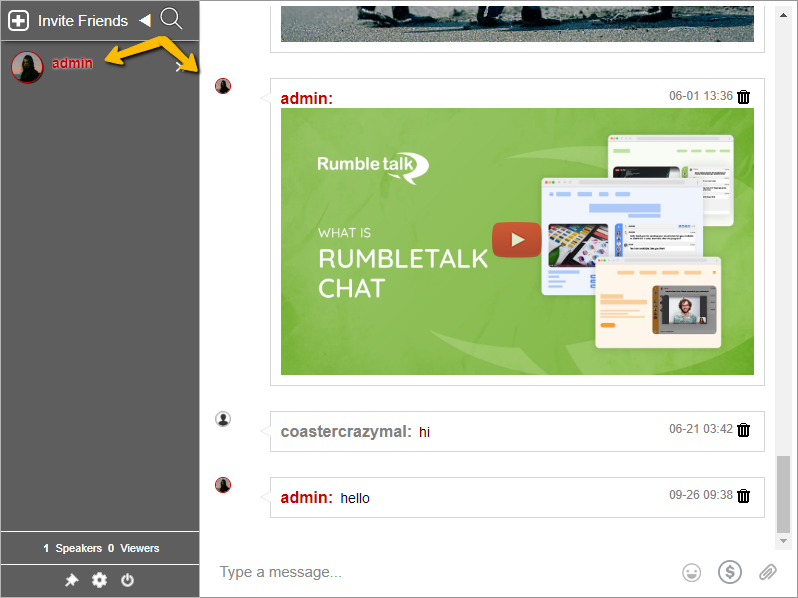This screenshot has width=798, height=598.
Task: Click the 06-21 03:42 timestamp
Action: pyautogui.click(x=701, y=429)
